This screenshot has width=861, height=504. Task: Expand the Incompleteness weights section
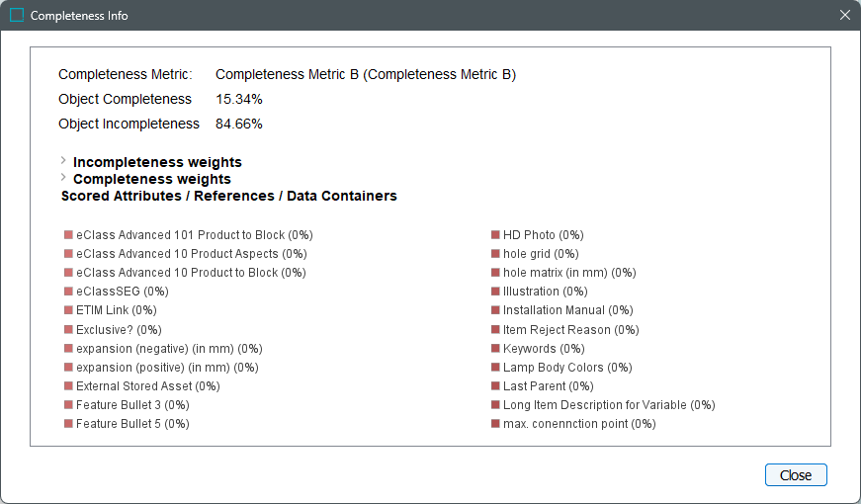pos(64,161)
